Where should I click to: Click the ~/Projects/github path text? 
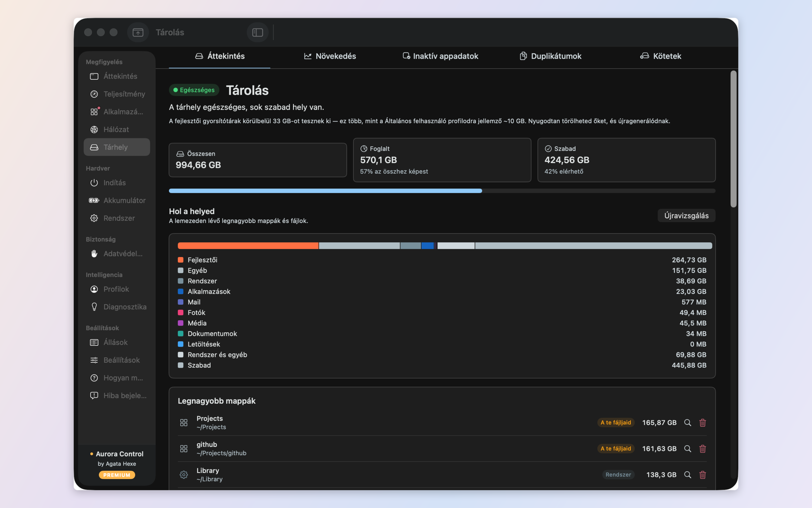click(221, 453)
